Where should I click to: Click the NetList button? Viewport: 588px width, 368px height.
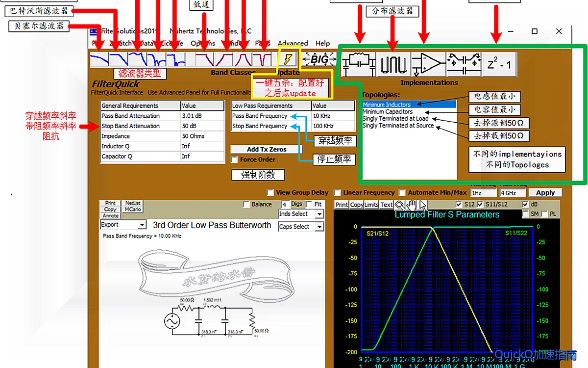tap(133, 203)
